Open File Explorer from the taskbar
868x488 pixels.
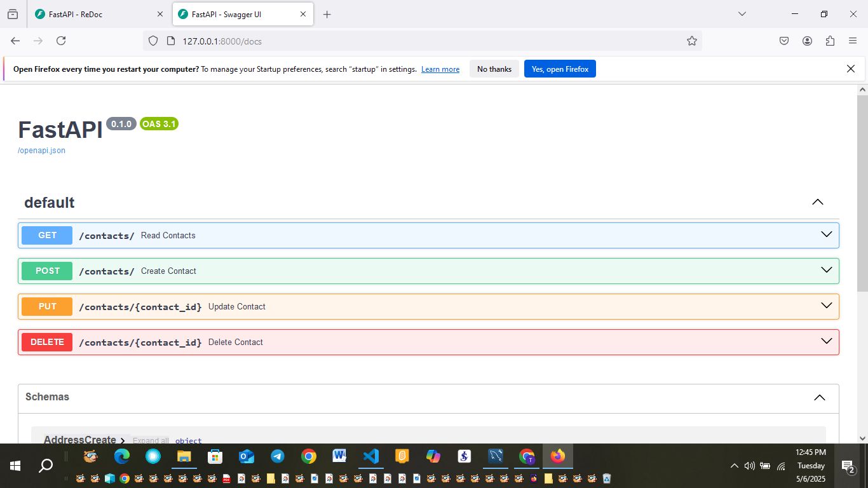pos(184,456)
